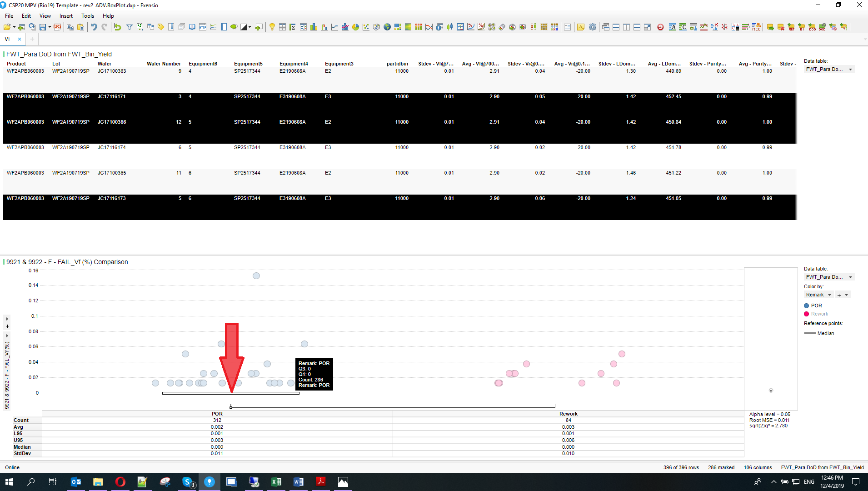Insert a bar chart visualization
868x491 pixels.
click(x=314, y=27)
